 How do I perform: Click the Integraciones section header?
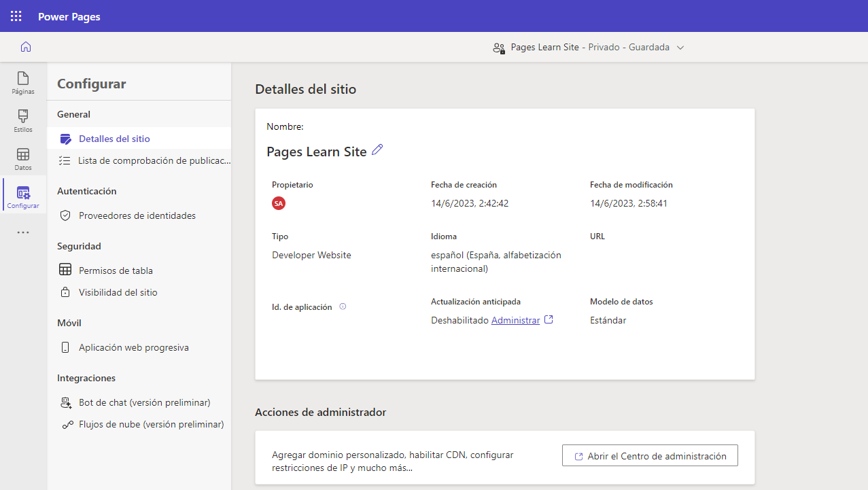point(86,378)
